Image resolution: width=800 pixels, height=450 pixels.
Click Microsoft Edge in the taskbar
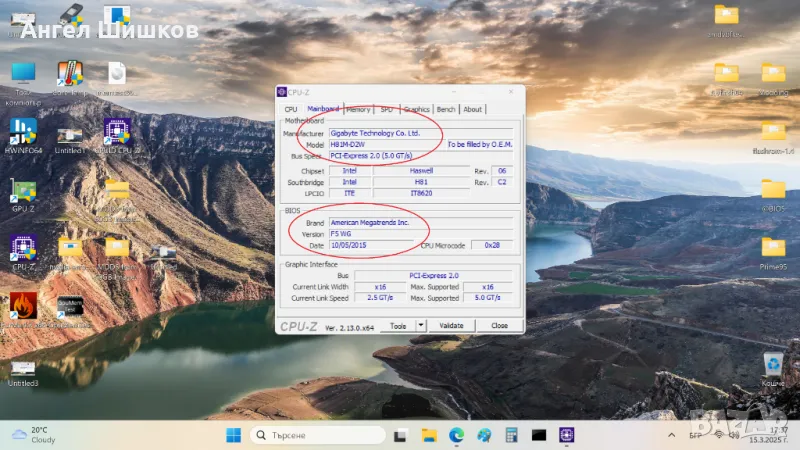click(x=457, y=435)
